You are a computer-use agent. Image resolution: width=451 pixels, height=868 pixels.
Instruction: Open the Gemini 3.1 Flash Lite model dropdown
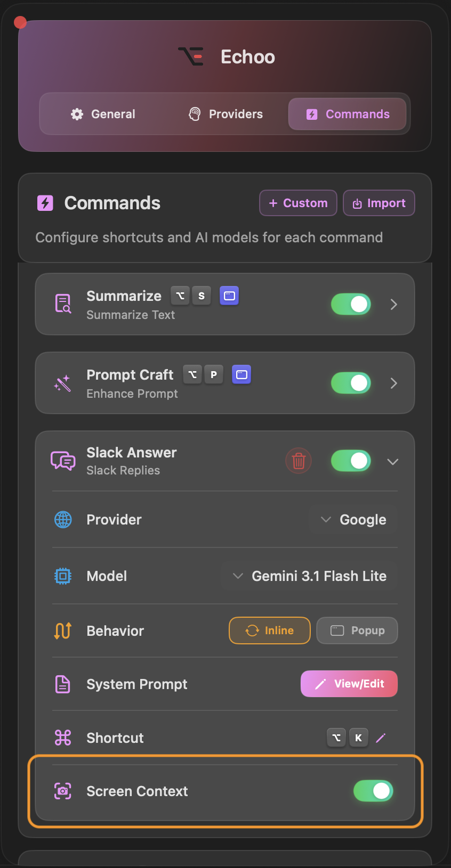click(309, 576)
